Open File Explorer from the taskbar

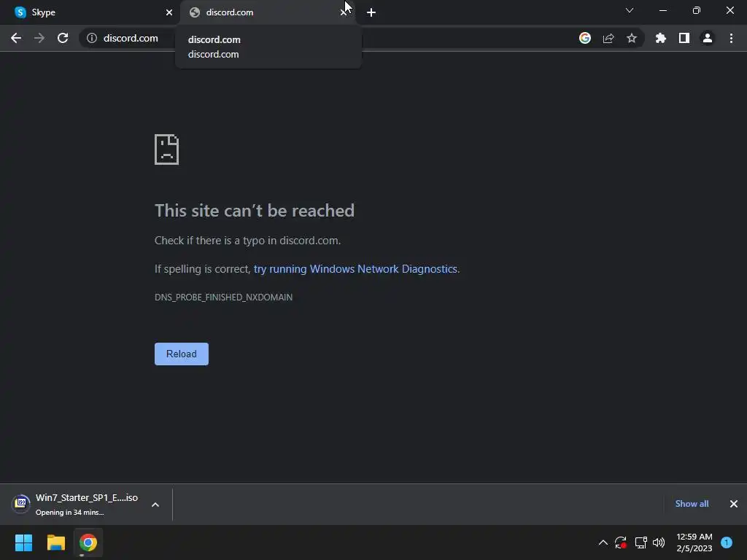tap(55, 542)
